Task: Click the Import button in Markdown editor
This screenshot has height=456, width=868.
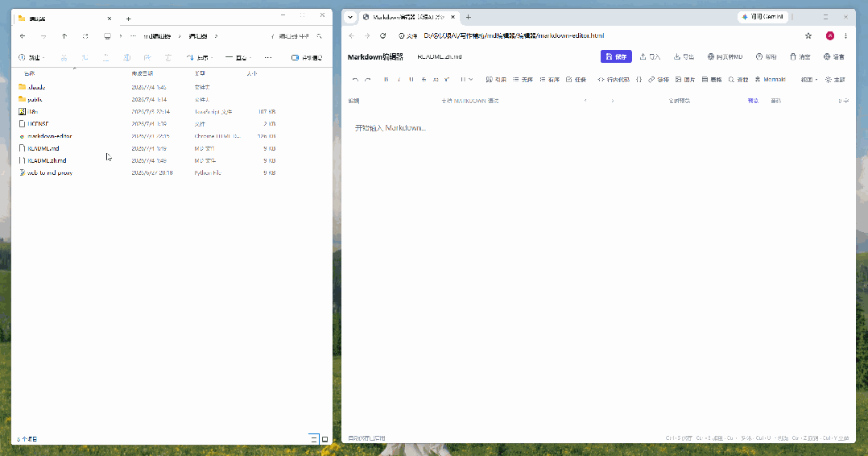Action: point(651,56)
